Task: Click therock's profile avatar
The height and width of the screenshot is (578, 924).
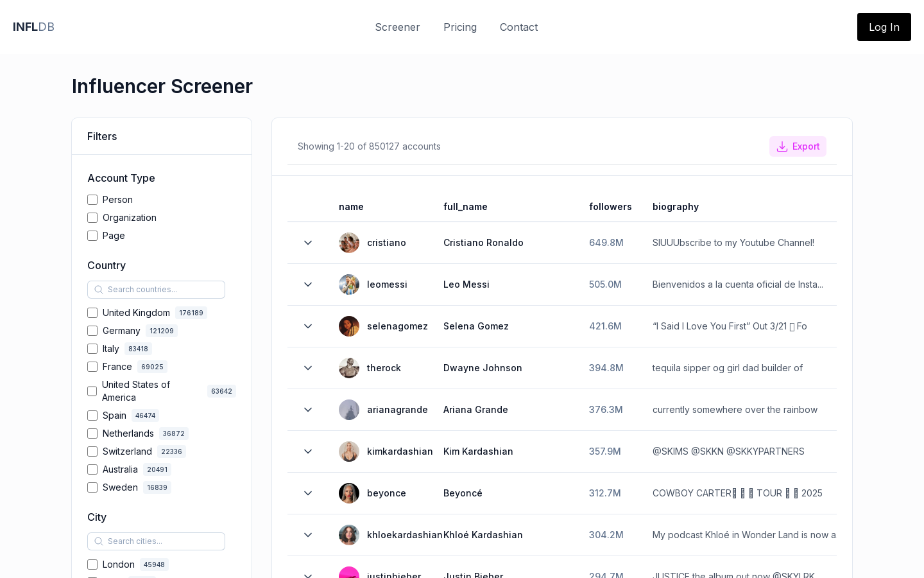Action: (349, 368)
